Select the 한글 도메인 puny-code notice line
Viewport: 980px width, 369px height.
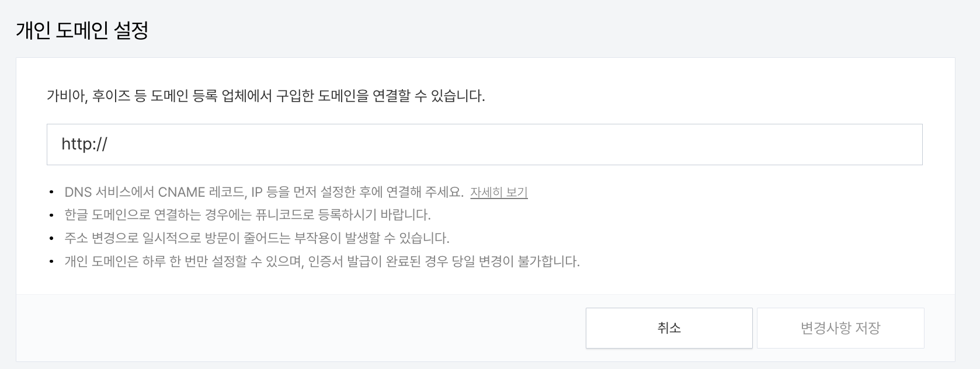coord(246,215)
